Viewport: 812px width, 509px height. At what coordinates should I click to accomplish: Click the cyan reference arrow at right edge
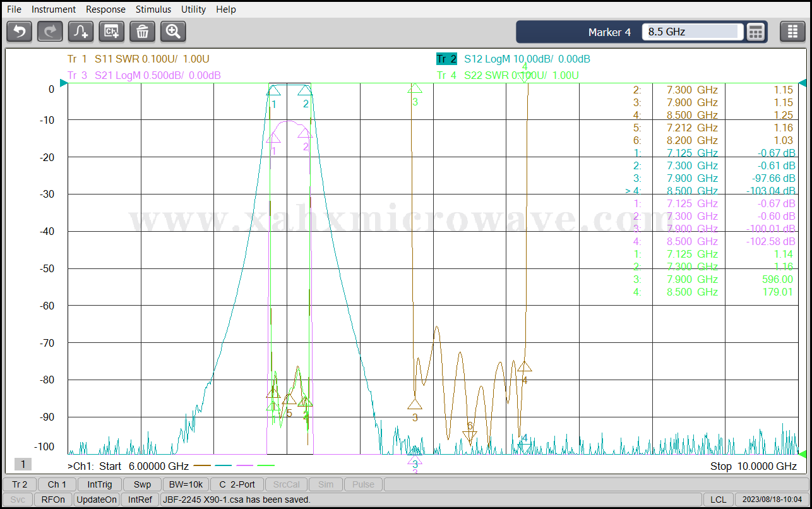pyautogui.click(x=803, y=83)
